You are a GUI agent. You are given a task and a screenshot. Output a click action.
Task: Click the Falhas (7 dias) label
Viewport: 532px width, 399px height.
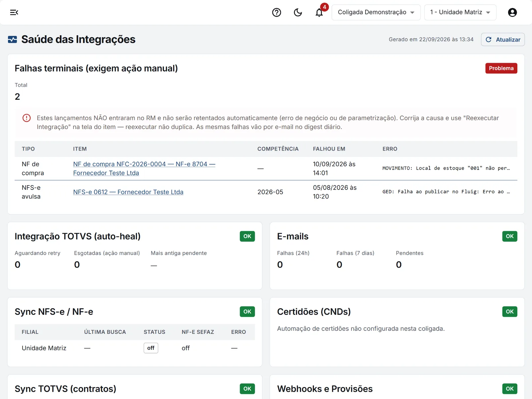click(x=355, y=253)
